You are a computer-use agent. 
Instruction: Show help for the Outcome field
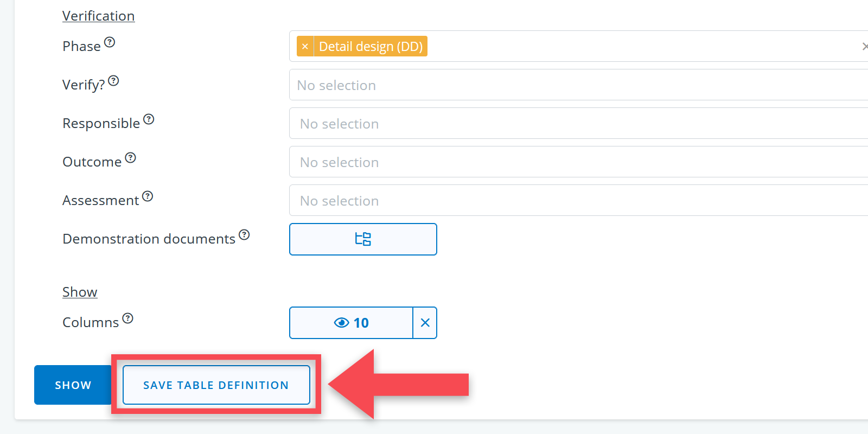click(130, 158)
